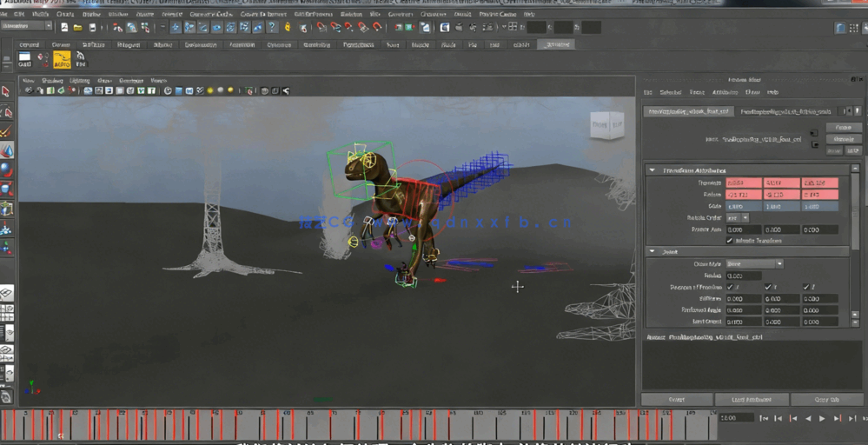The width and height of the screenshot is (868, 445).
Task: Open a scene with the folder icon
Action: point(77,28)
